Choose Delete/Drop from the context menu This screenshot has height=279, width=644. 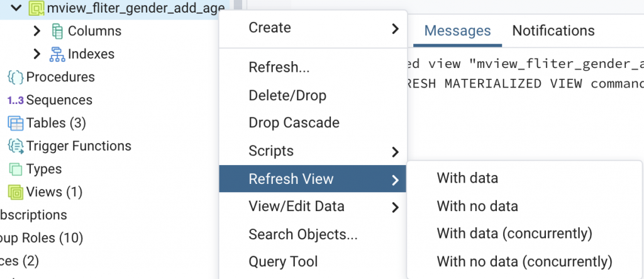tap(287, 96)
